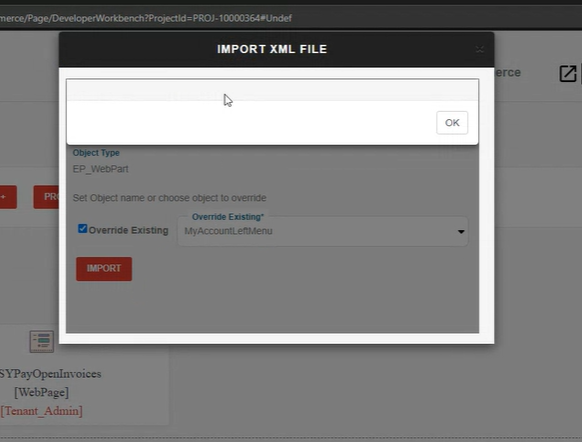
Task: Uncheck the Override Existing checkbox
Action: pyautogui.click(x=82, y=229)
